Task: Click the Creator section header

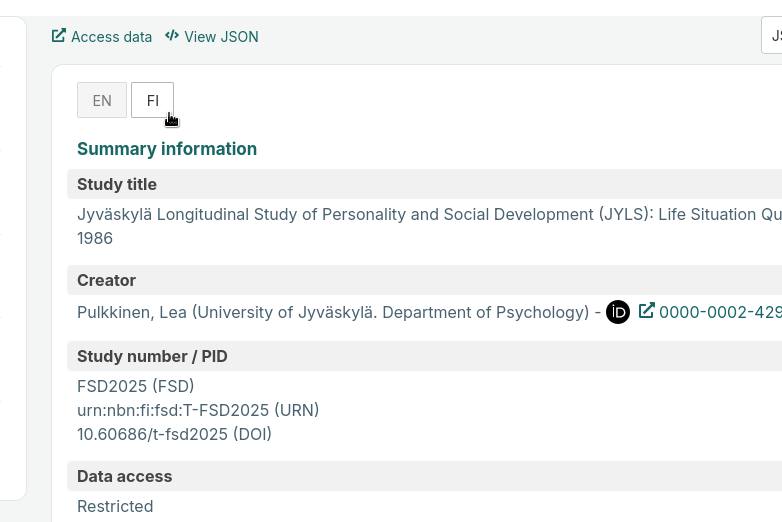Action: pyautogui.click(x=424, y=280)
